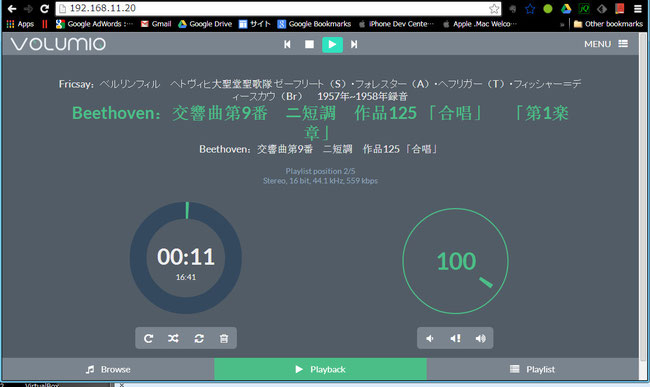
Task: Toggle shuffle (random) playback icon
Action: tap(173, 339)
